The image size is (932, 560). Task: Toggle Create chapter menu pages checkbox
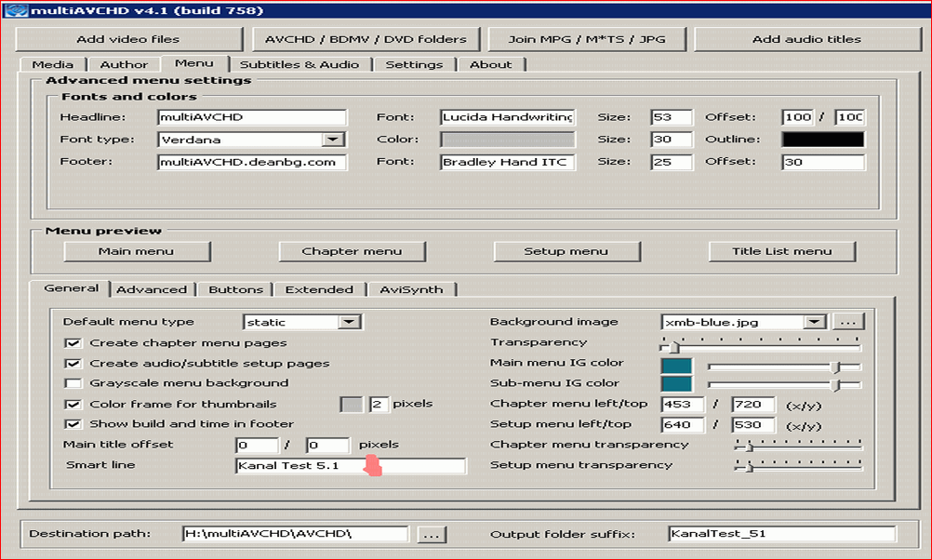click(73, 343)
